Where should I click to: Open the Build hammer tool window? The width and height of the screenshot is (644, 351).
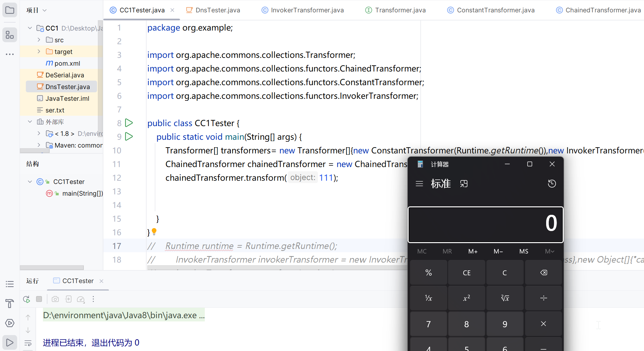(10, 304)
